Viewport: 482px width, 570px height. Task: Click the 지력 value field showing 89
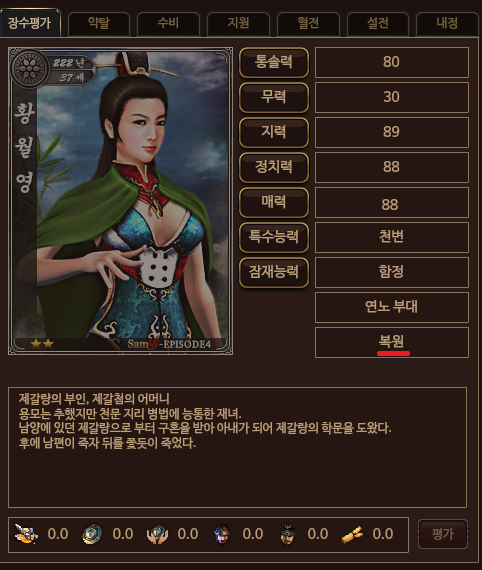pyautogui.click(x=392, y=132)
